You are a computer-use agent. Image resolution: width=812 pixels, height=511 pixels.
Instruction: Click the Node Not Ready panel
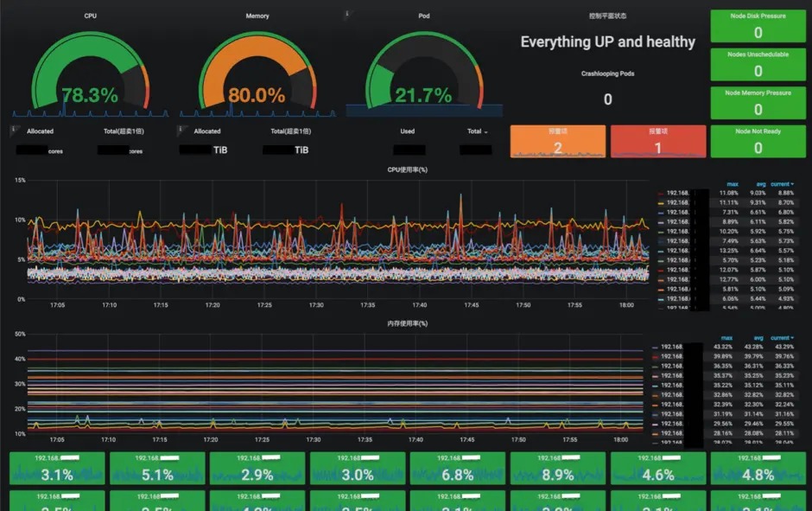758,141
